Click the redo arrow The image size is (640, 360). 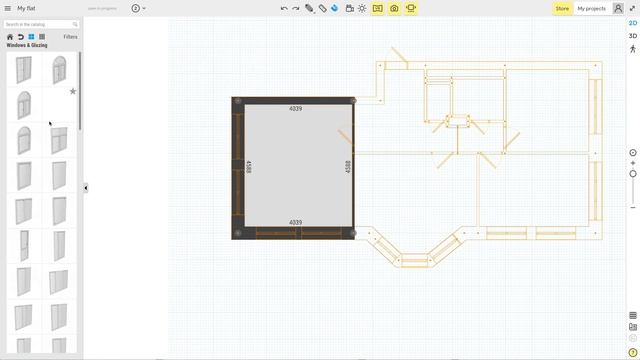[x=296, y=9]
